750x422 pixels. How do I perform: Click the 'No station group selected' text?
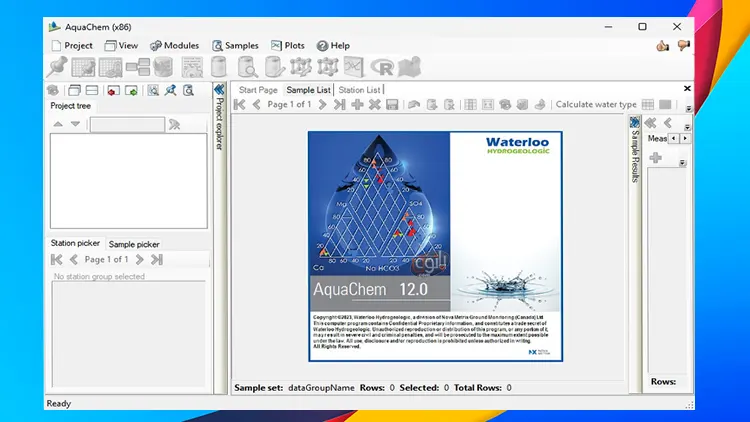point(99,277)
